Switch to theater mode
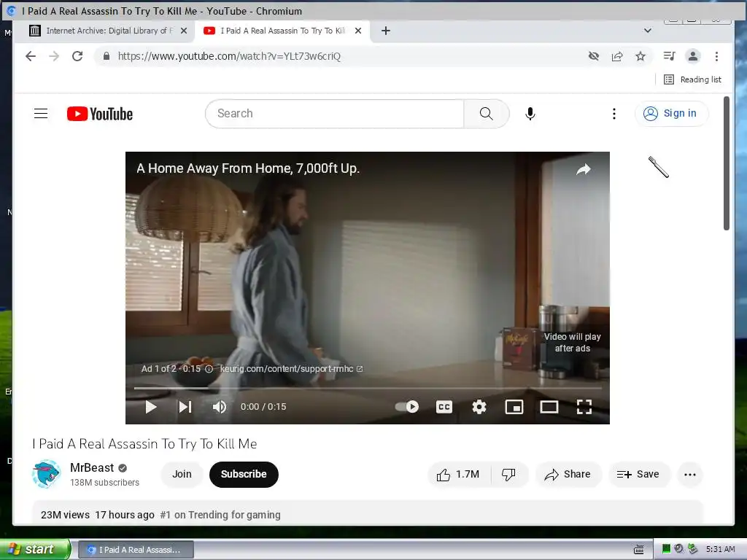The height and width of the screenshot is (560, 747). 549,407
